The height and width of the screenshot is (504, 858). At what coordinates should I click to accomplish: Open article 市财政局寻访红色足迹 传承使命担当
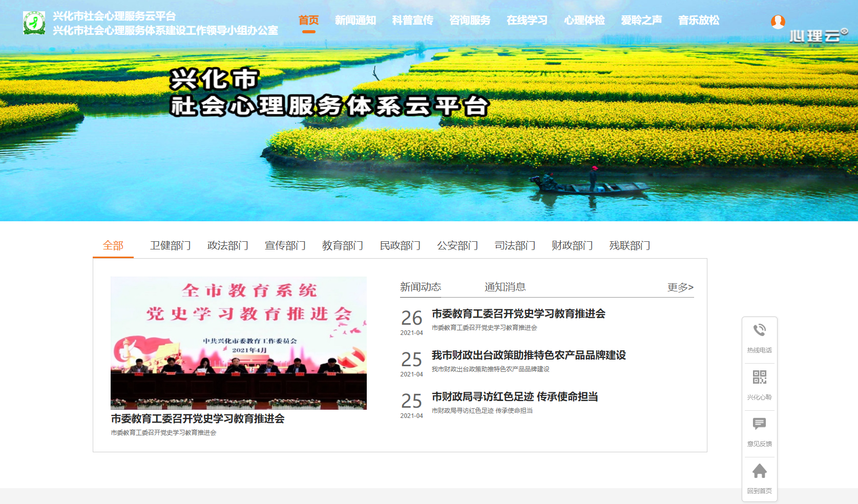click(514, 397)
